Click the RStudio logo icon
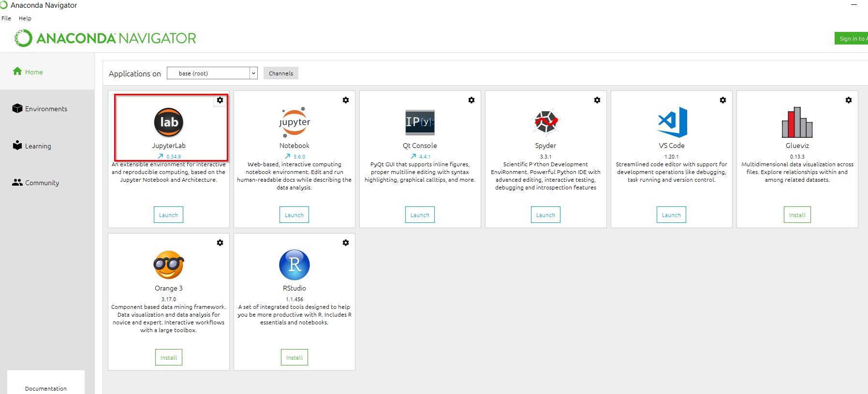This screenshot has height=394, width=868. coord(294,265)
